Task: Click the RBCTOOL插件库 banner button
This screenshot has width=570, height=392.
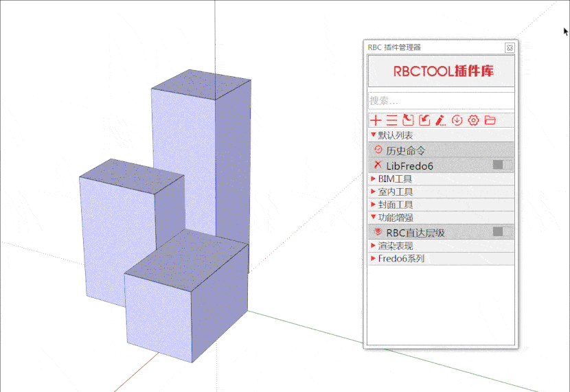Action: click(442, 71)
